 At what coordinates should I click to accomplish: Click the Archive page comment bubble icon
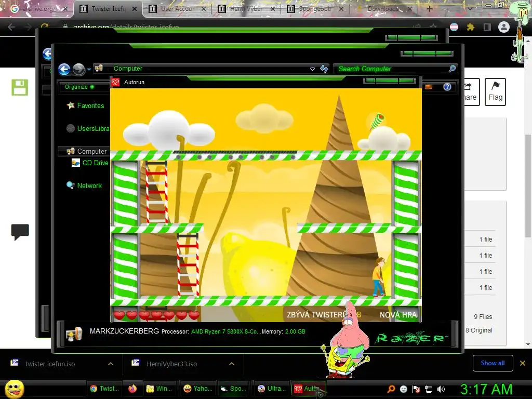click(20, 232)
